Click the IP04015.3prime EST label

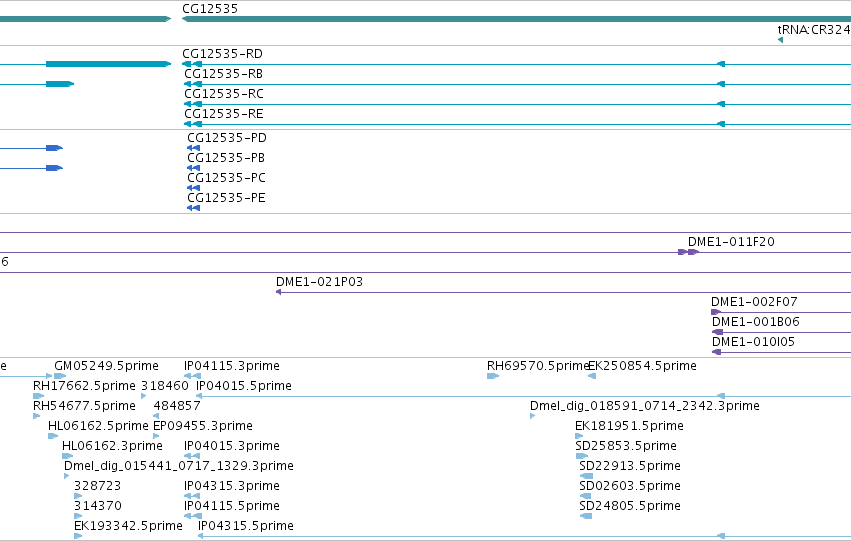coord(232,447)
